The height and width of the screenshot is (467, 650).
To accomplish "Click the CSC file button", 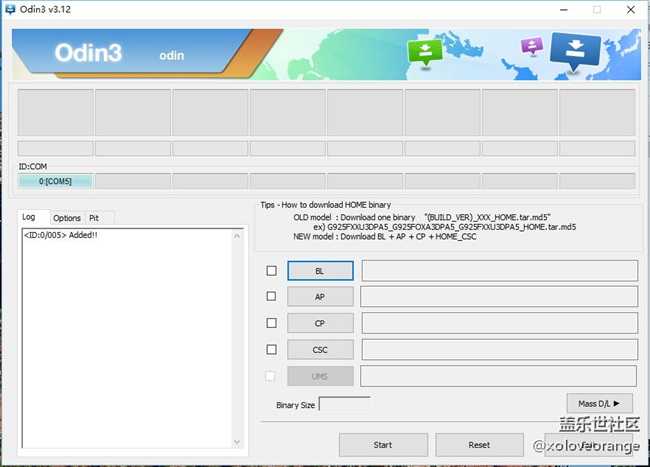I will point(320,350).
